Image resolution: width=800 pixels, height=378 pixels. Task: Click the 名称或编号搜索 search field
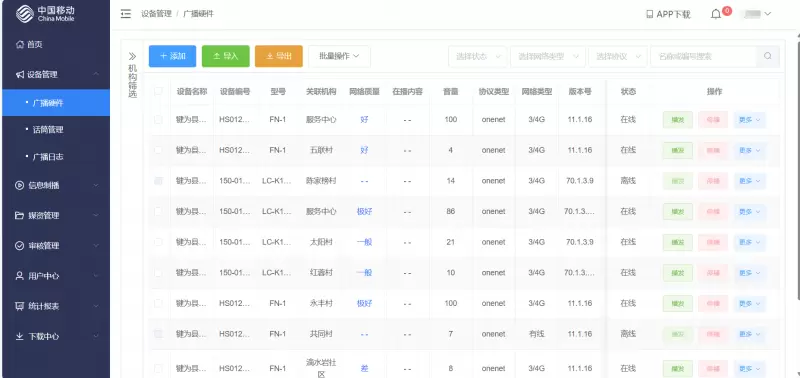click(703, 56)
